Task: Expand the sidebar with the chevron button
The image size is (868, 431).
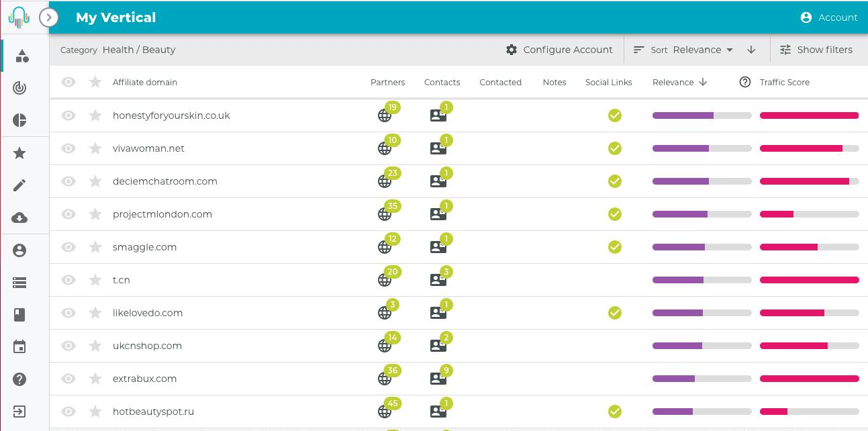Action: click(x=49, y=17)
